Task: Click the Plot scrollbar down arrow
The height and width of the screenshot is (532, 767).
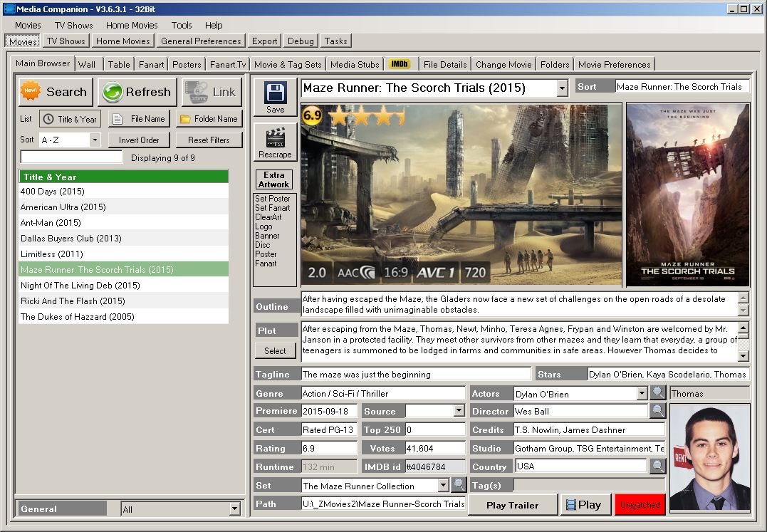Action: click(743, 355)
